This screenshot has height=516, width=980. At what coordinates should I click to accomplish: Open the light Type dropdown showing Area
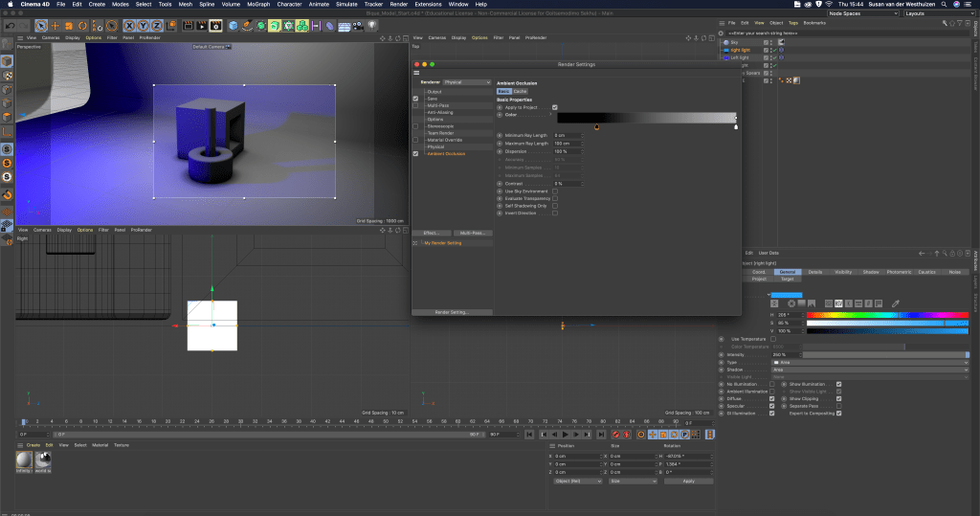coord(870,363)
